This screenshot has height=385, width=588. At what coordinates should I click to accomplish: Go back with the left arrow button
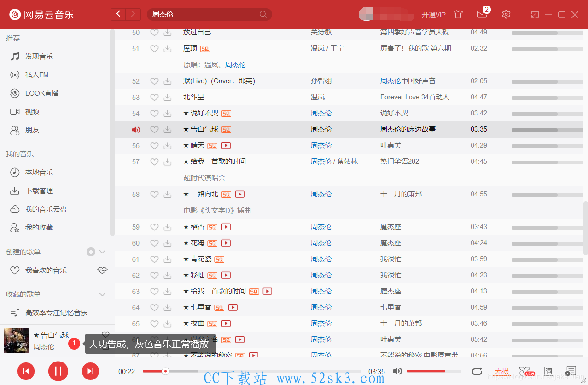coord(118,14)
